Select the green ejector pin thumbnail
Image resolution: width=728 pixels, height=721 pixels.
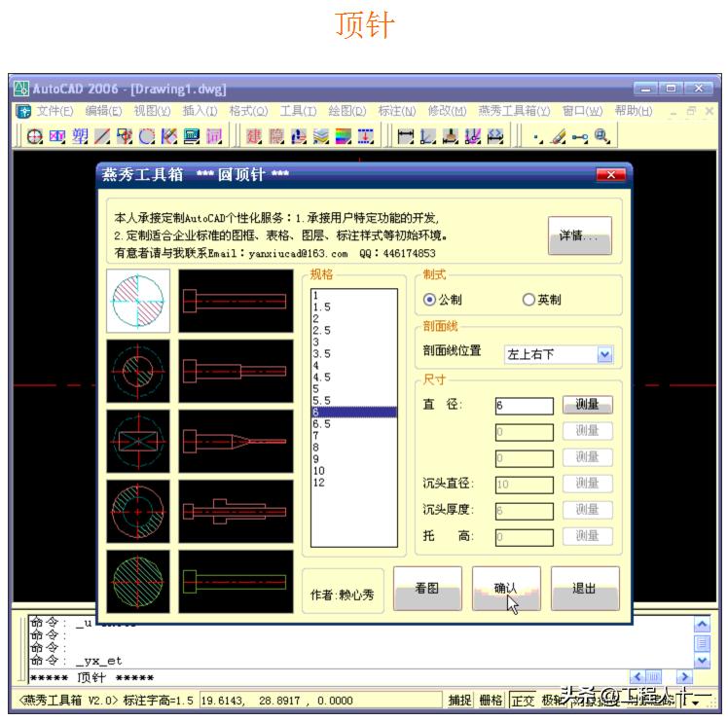[x=236, y=582]
